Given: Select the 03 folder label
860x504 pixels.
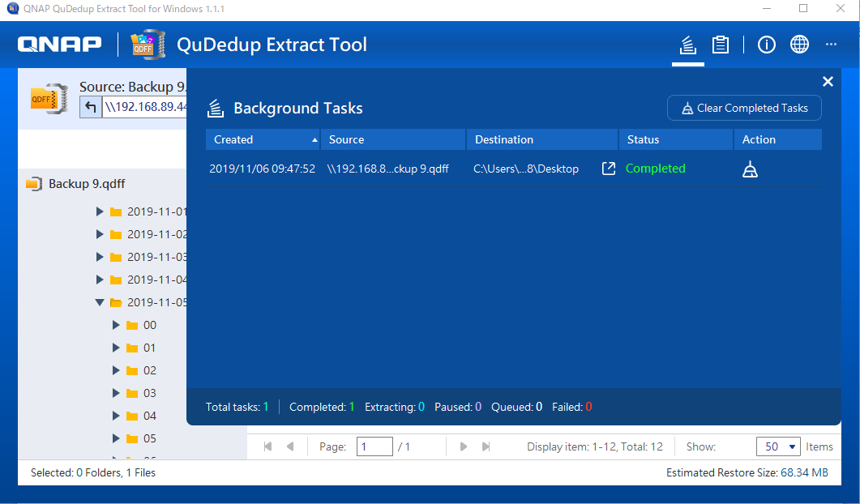Looking at the screenshot, I should pyautogui.click(x=150, y=393).
